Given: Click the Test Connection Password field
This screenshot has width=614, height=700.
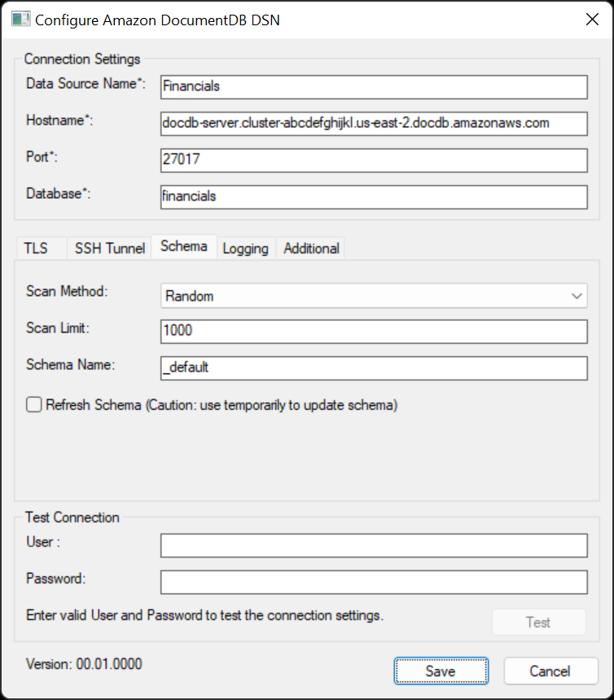Looking at the screenshot, I should click(374, 582).
